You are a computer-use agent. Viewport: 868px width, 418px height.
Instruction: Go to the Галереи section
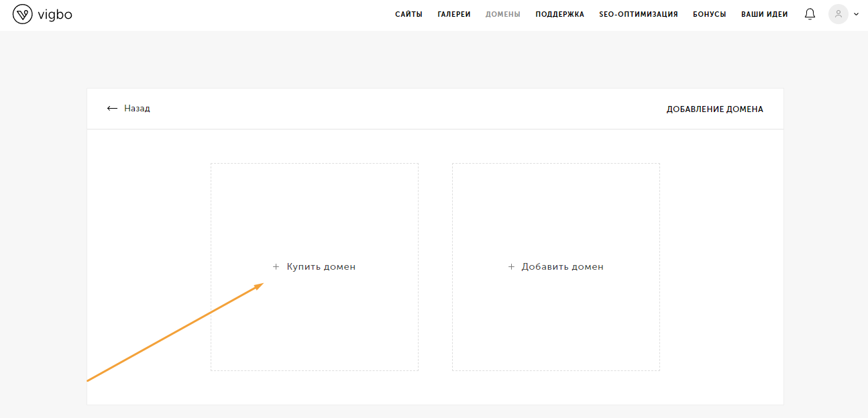pos(453,14)
